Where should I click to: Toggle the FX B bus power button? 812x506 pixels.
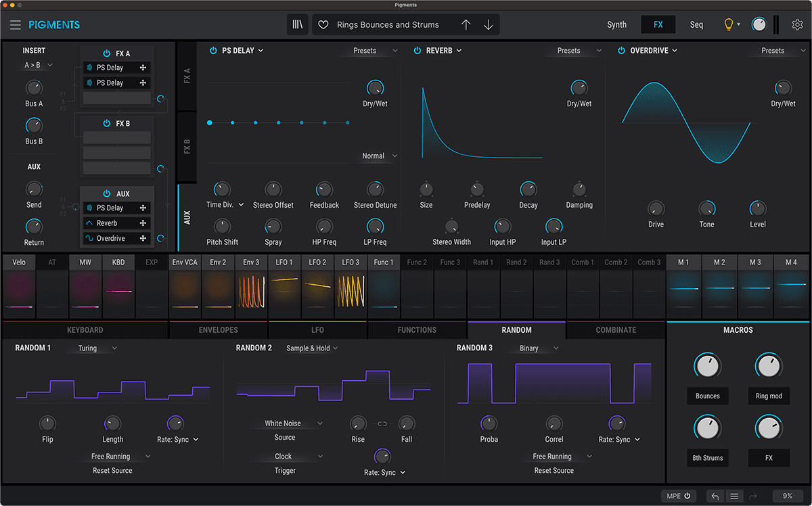107,124
